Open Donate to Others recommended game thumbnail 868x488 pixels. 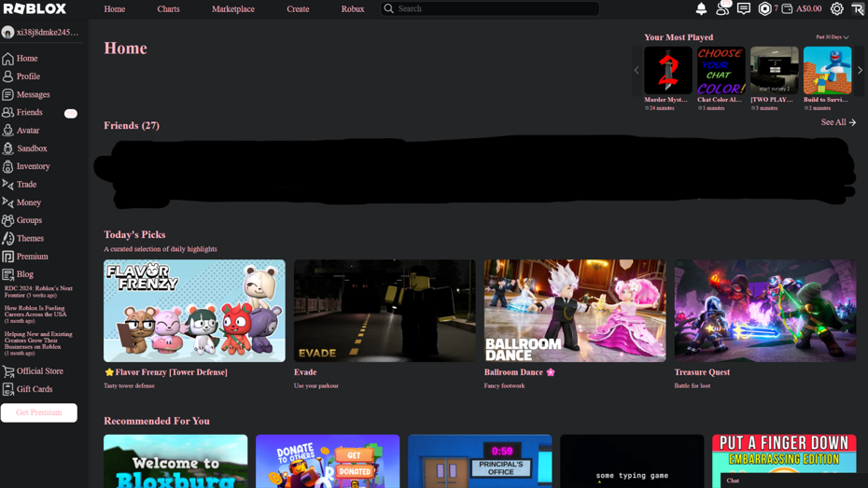328,462
